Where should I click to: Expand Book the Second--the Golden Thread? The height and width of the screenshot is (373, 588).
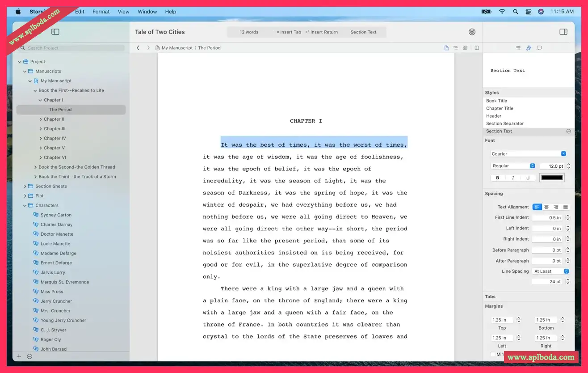tap(36, 167)
